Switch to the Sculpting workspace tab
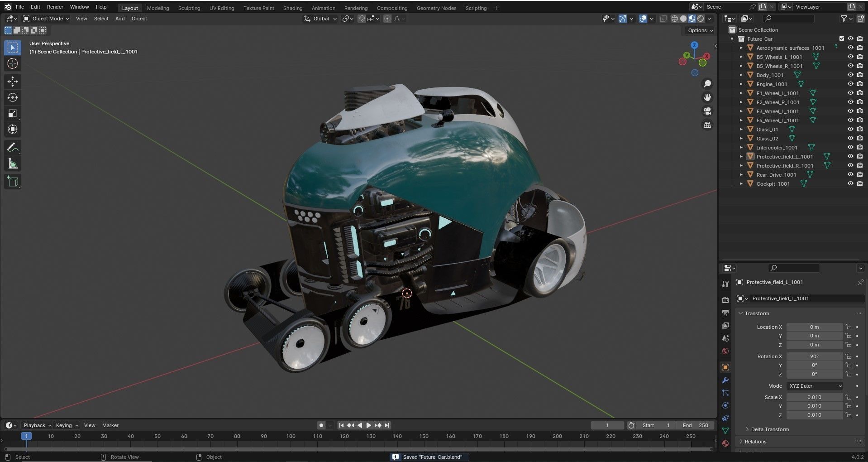The width and height of the screenshot is (868, 462). 189,8
